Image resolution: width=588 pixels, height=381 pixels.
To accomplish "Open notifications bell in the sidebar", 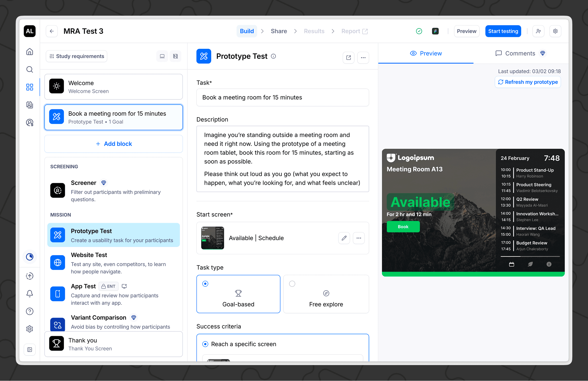I will coord(30,294).
